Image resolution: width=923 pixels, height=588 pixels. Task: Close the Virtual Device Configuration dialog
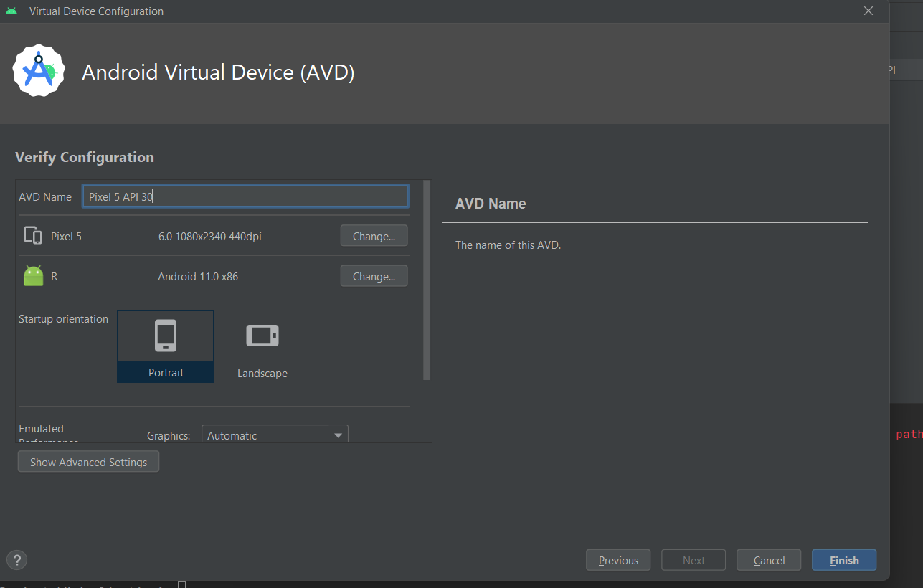point(868,11)
